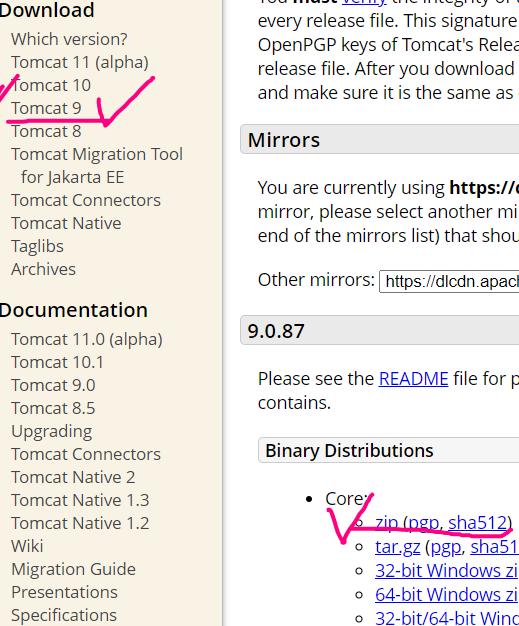Open Tomcat 9 download page

pyautogui.click(x=46, y=108)
